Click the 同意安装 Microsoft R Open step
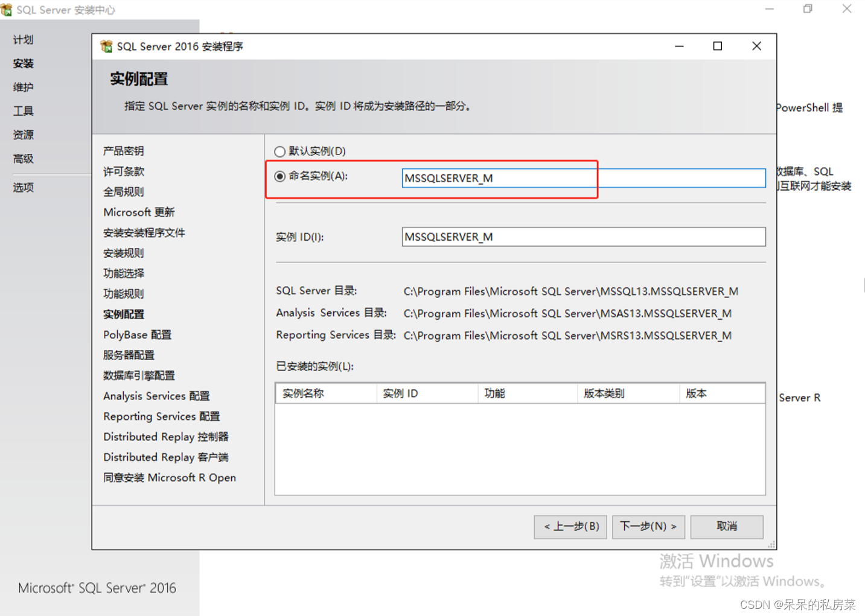The image size is (865, 616). pyautogui.click(x=169, y=478)
